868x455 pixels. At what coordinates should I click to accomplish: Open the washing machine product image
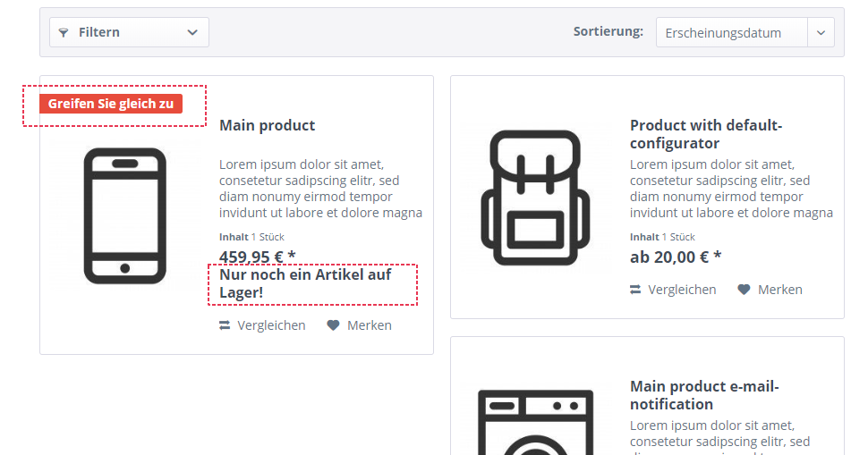point(535,423)
